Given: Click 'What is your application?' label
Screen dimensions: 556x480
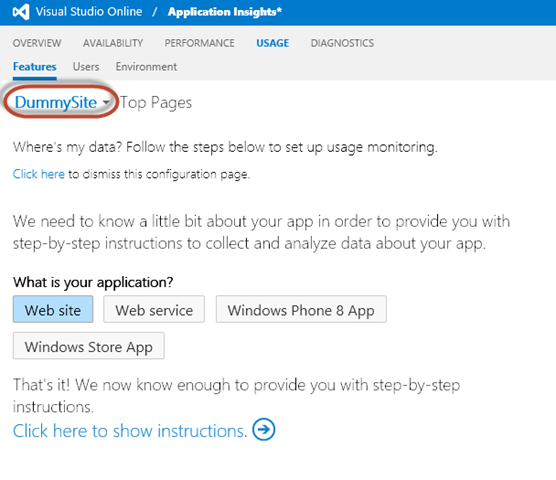Looking at the screenshot, I should point(93,282).
